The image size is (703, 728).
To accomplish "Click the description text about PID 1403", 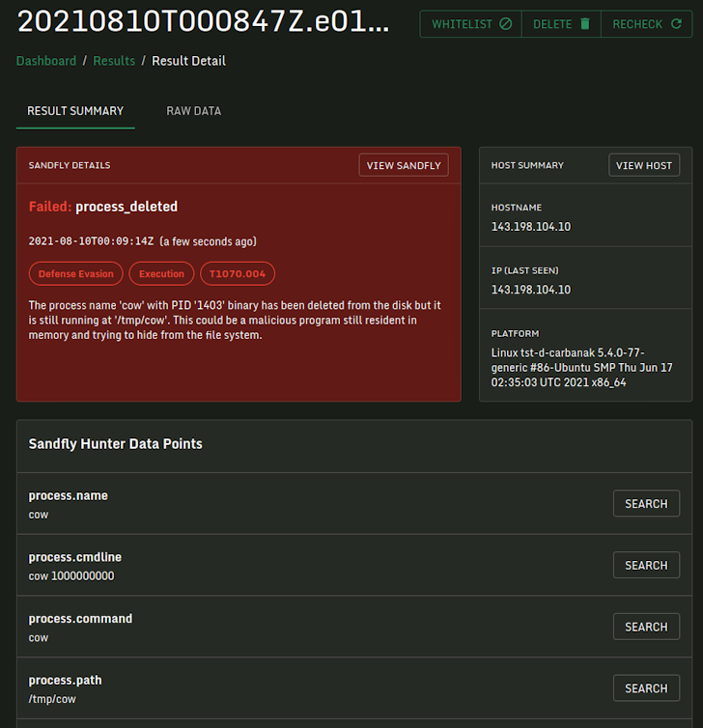I will point(235,321).
